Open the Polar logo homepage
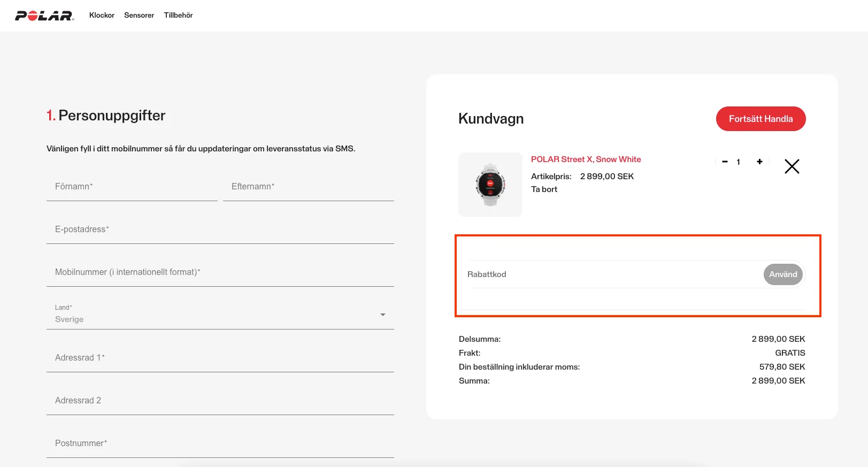The width and height of the screenshot is (868, 467). 44,16
